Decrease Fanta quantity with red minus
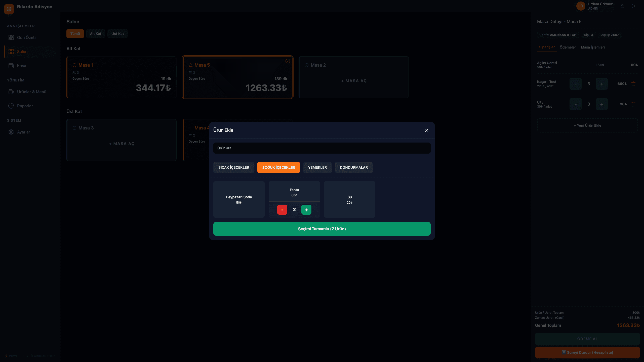Viewport: 644px width, 362px height. [282, 210]
